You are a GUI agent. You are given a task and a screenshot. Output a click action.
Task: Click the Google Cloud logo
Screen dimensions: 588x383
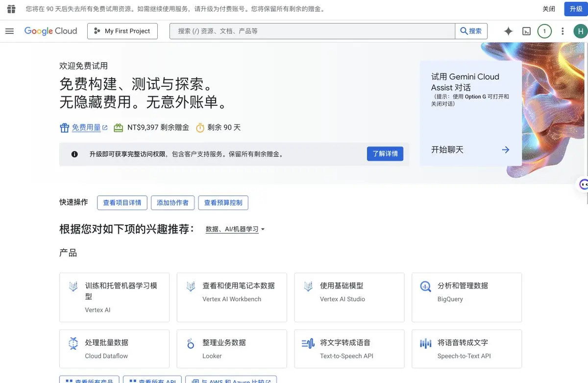point(51,31)
